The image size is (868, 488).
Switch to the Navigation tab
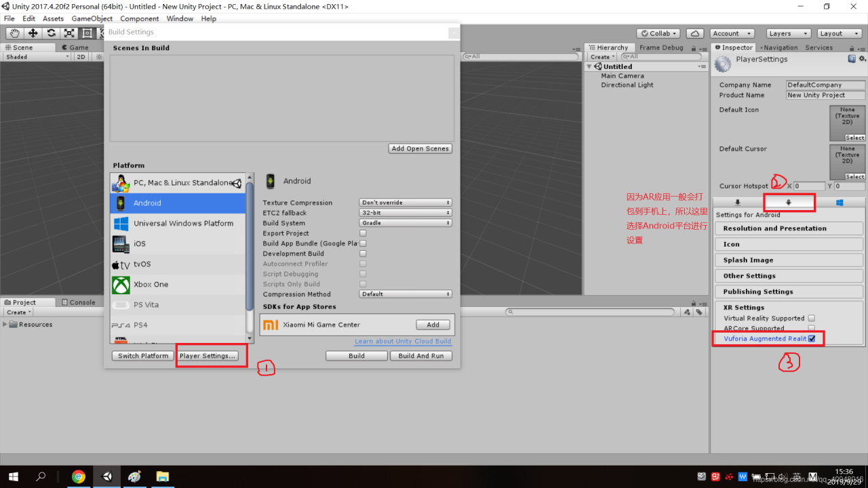coord(778,47)
